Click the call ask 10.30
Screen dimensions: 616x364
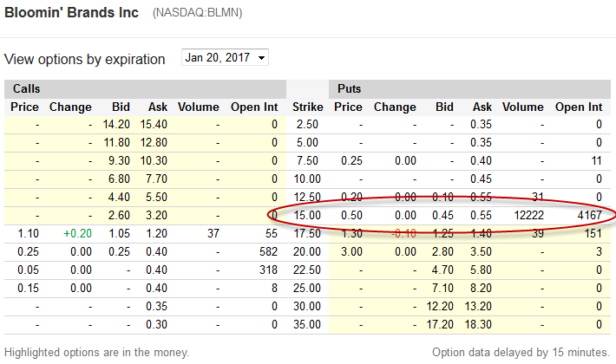pos(154,161)
